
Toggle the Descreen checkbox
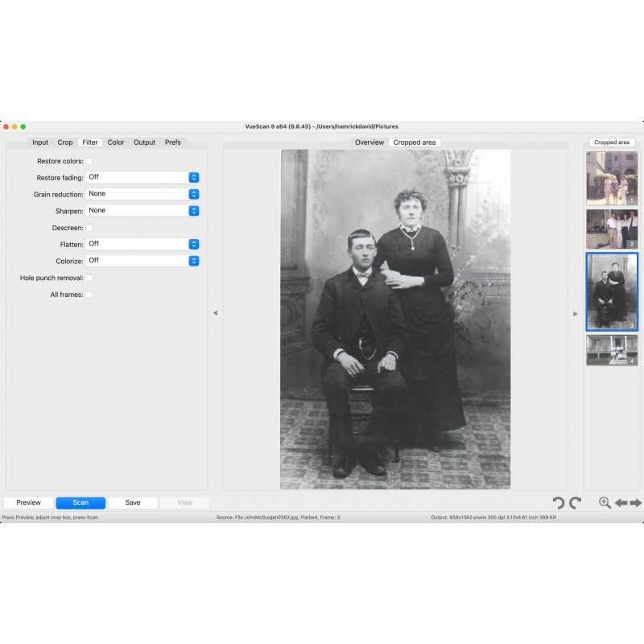(89, 228)
